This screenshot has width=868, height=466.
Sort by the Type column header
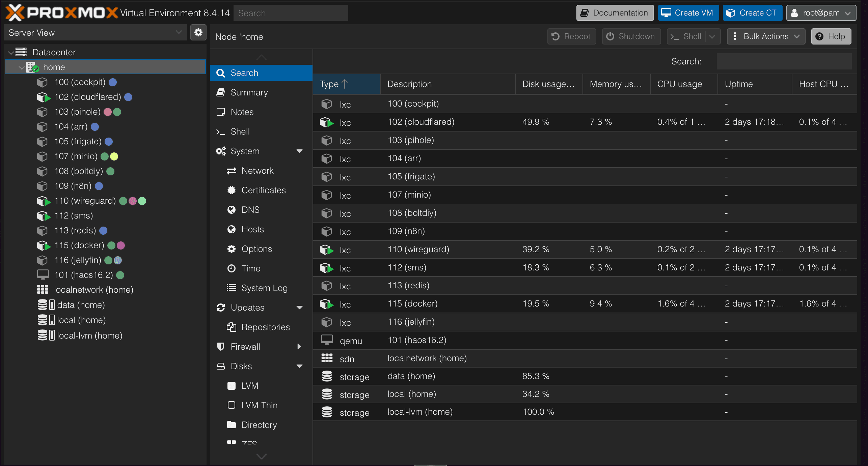(x=347, y=84)
